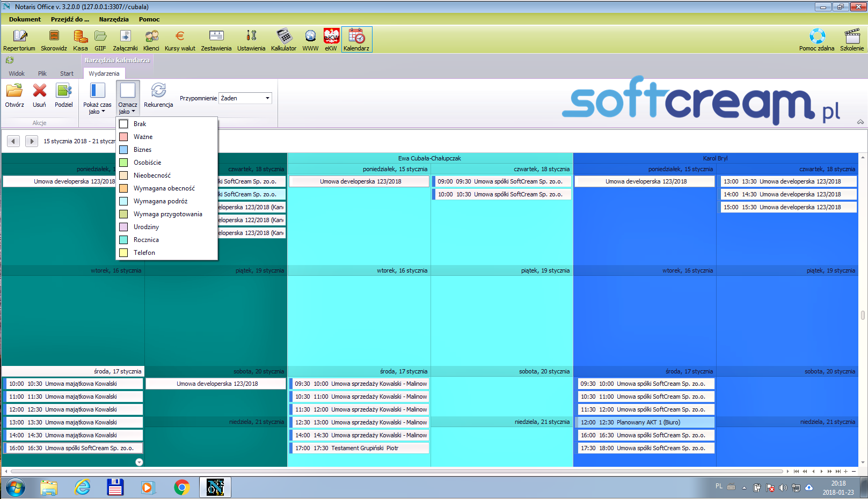Open the GIIF folder icon
This screenshot has height=499, width=868.
tap(100, 40)
